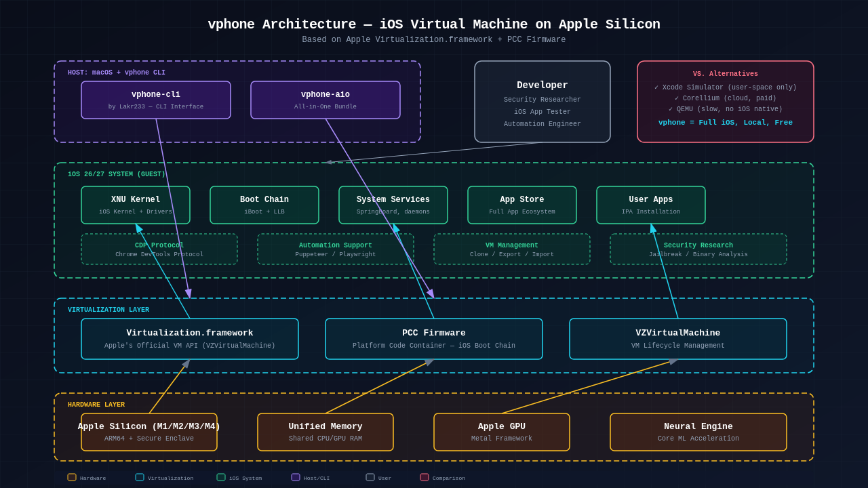Screen dimensions: 868x488
Task: Select the VM Management box
Action: tap(512, 249)
